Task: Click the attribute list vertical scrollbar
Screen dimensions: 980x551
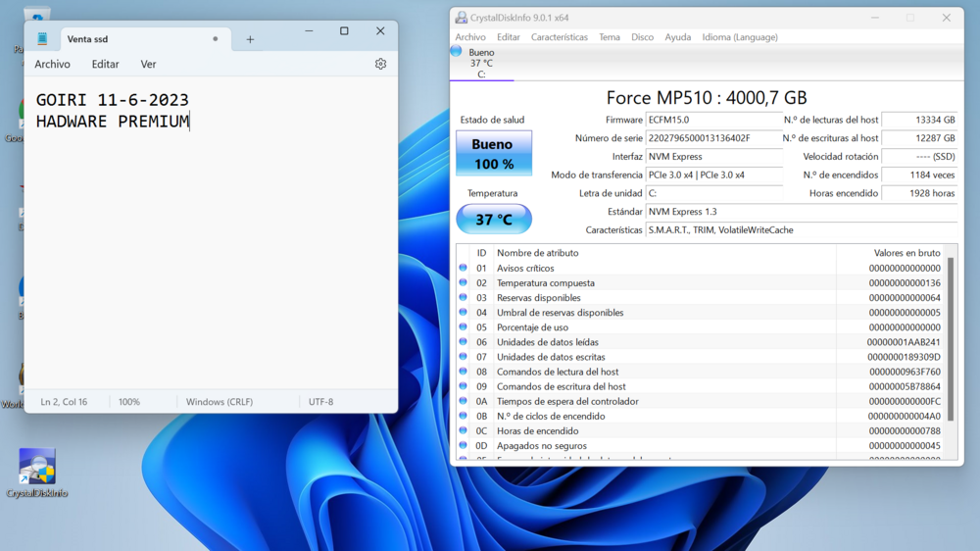Action: [x=951, y=338]
